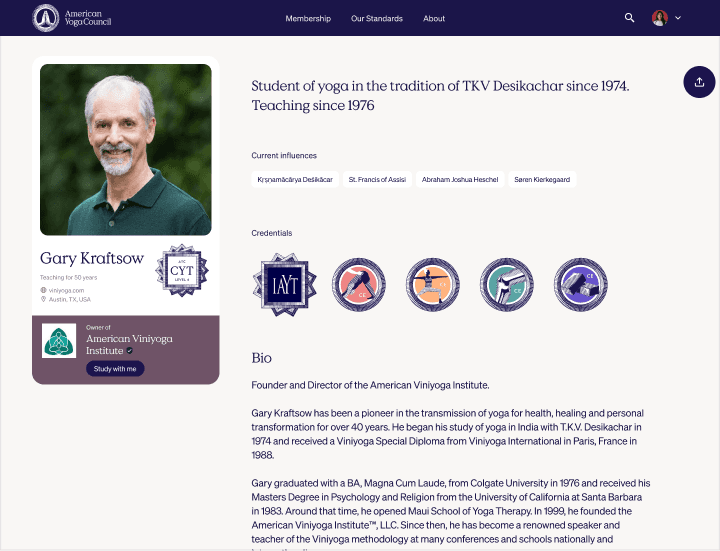Click the American Viniyoga Institute logo
This screenshot has height=551, width=720.
tap(59, 341)
